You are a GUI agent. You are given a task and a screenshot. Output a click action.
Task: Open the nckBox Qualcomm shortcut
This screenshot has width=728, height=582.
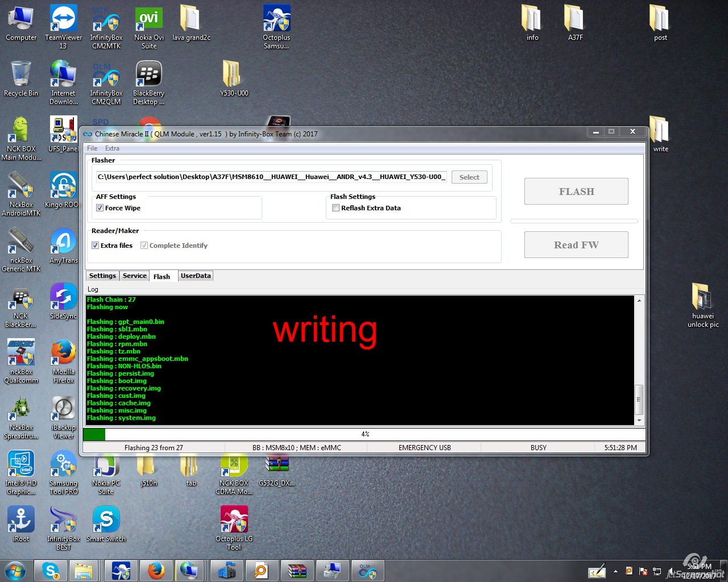[21, 361]
